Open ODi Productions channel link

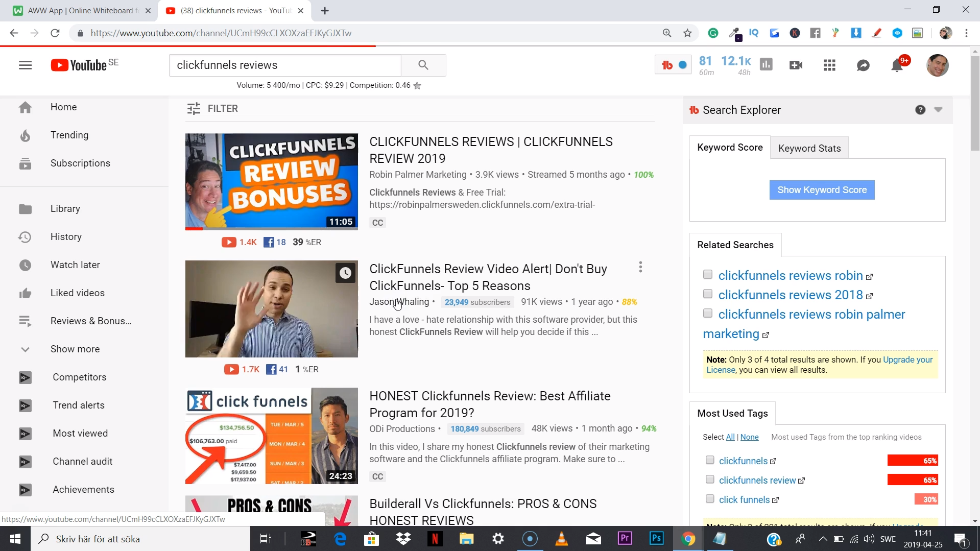tap(402, 429)
